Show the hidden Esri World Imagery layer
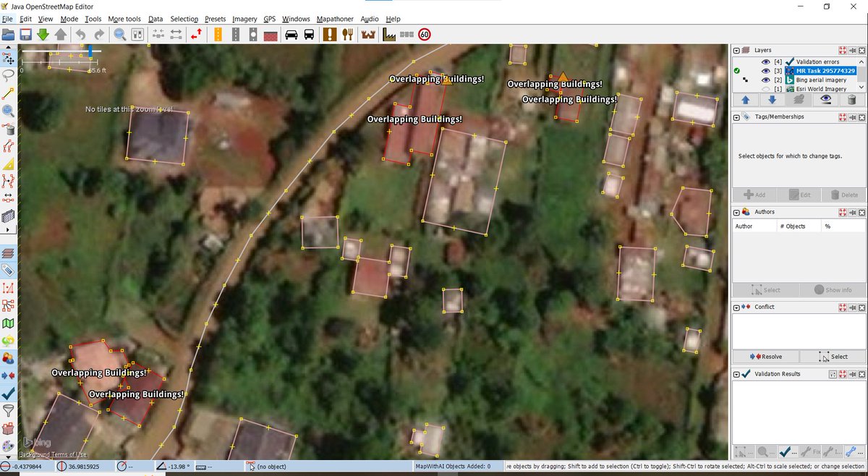Image resolution: width=868 pixels, height=476 pixels. 765,88
